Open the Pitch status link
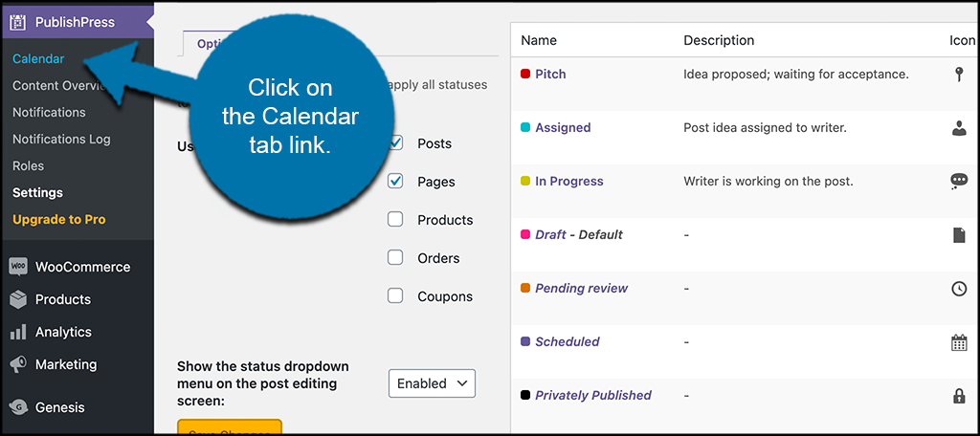The height and width of the screenshot is (436, 980). pyautogui.click(x=550, y=75)
